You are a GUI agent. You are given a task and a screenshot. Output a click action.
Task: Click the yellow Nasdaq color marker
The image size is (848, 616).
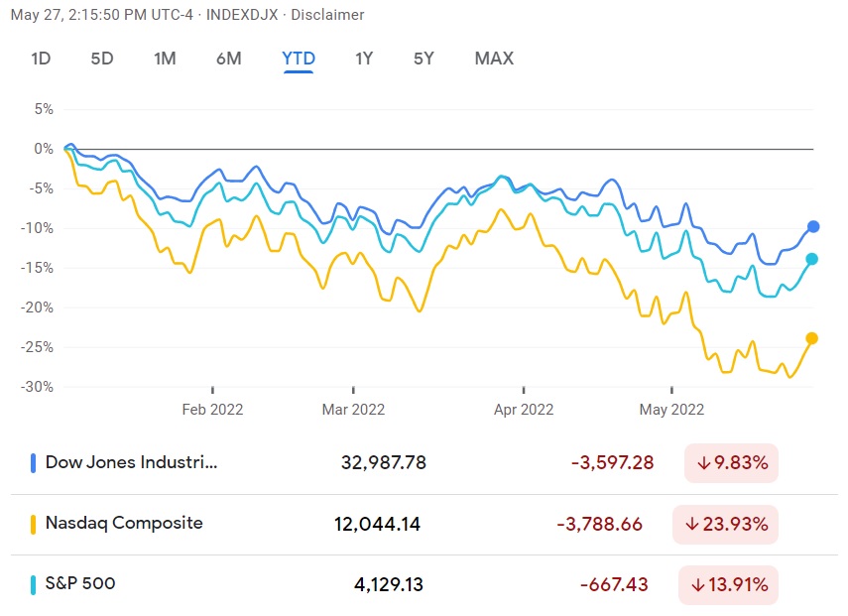[34, 523]
